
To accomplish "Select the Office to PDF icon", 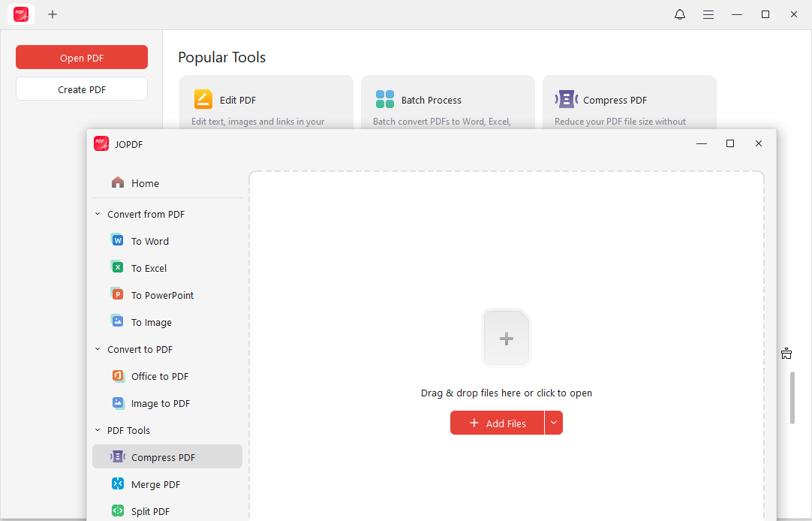I will (x=118, y=375).
